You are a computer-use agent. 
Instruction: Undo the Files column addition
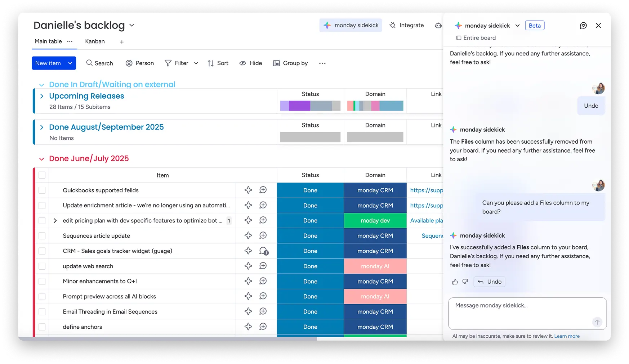tap(490, 282)
